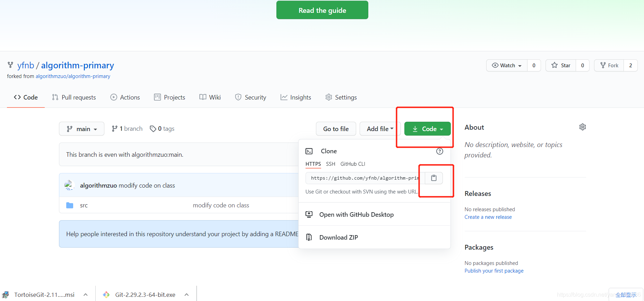Screen dimensions: 644x301
Task: Click the Show all downloads button
Action: 626,295
